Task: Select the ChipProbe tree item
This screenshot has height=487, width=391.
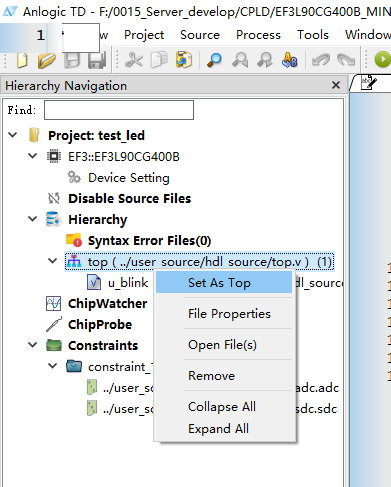Action: point(100,325)
